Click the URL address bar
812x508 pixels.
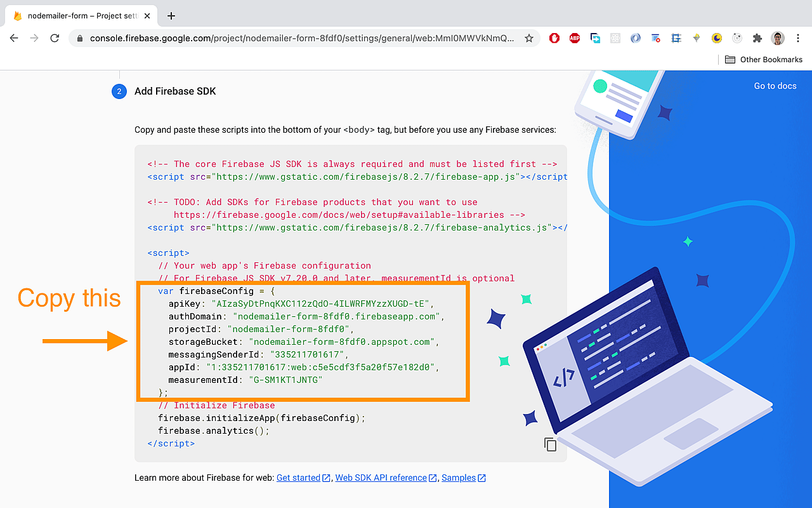coord(301,38)
